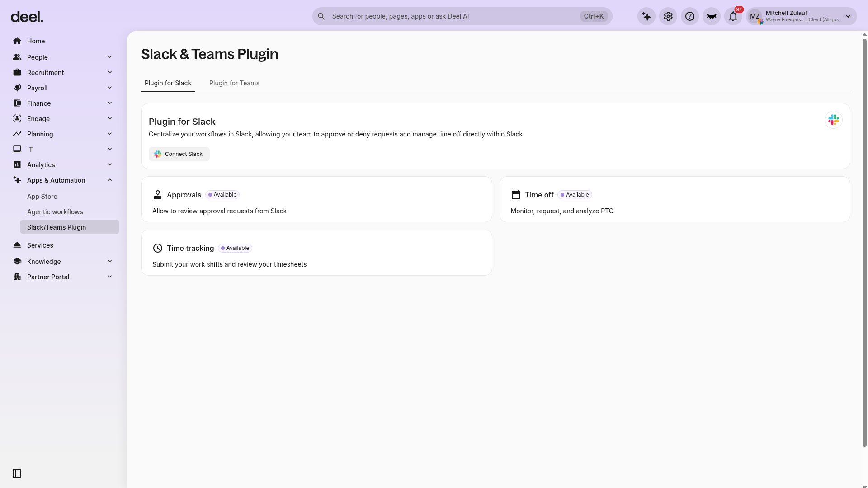Click the Partner Portal building icon

(x=17, y=277)
